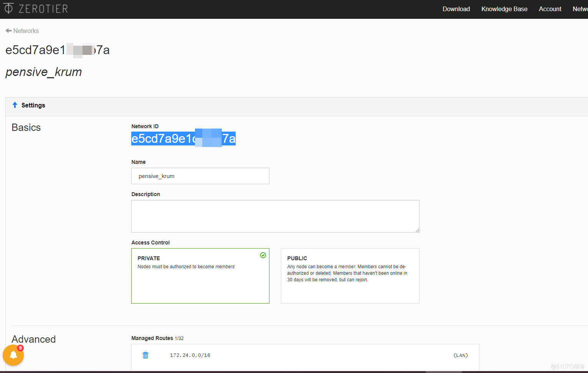This screenshot has height=373, width=588.
Task: Click into the Name input field
Action: (200, 176)
